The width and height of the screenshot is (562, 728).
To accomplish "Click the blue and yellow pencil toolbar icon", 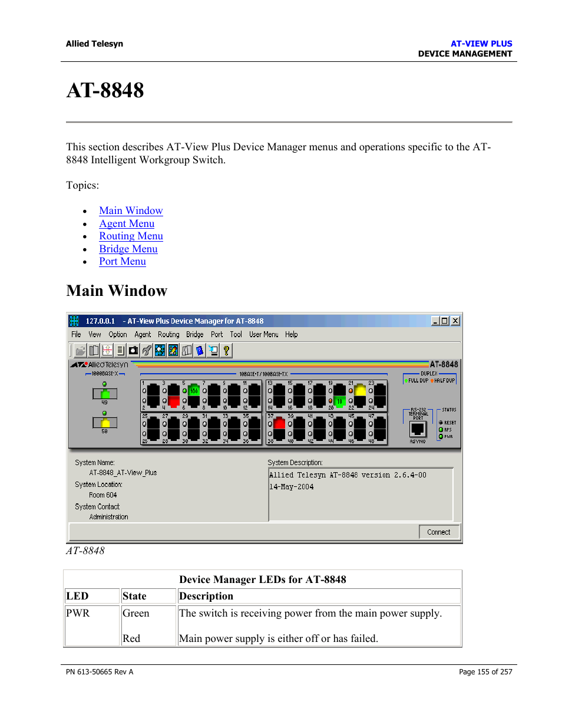I will (x=173, y=350).
